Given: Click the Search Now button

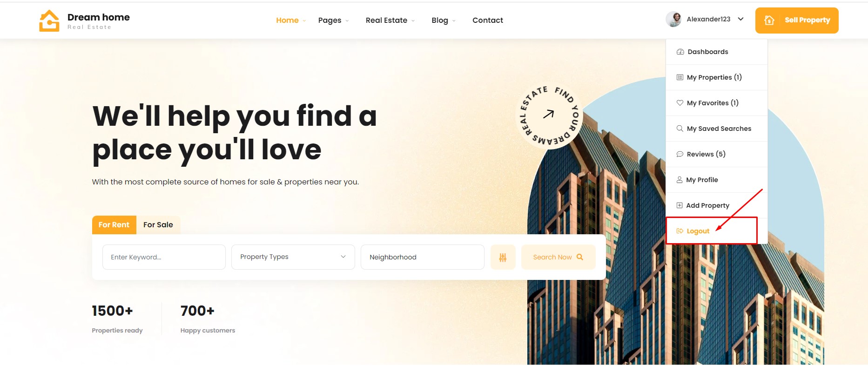Looking at the screenshot, I should (558, 257).
